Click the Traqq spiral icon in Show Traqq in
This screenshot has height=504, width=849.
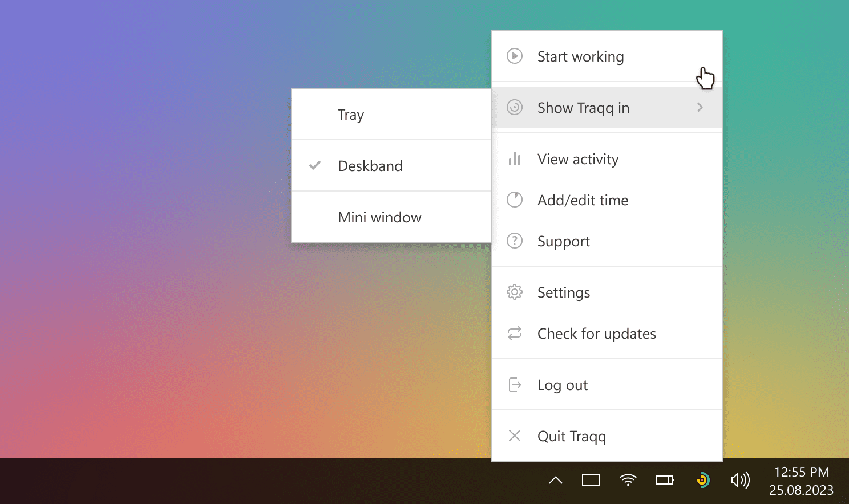[x=515, y=107]
